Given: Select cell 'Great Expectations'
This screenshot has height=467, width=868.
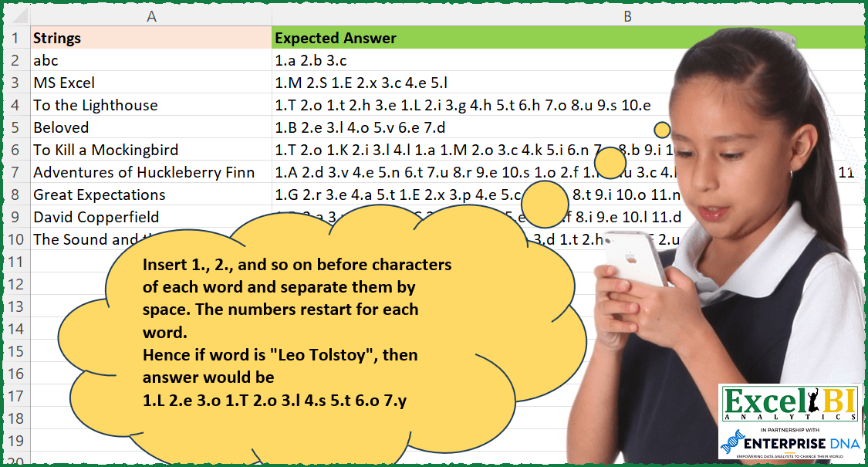Looking at the screenshot, I should [x=151, y=195].
